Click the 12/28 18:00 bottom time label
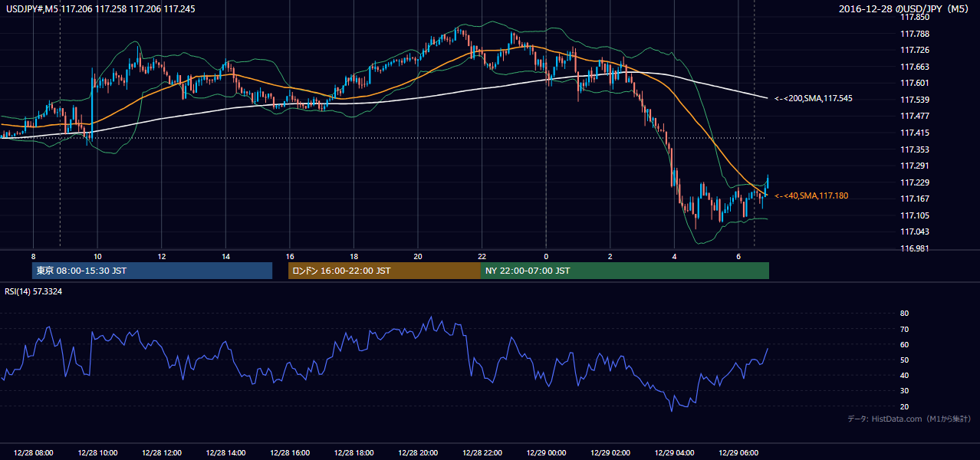The image size is (980, 460). coord(354,453)
